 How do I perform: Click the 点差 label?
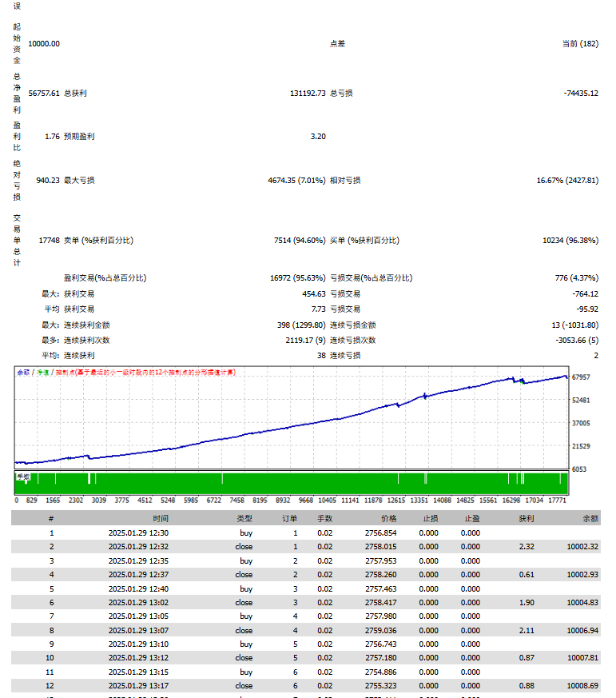[337, 44]
